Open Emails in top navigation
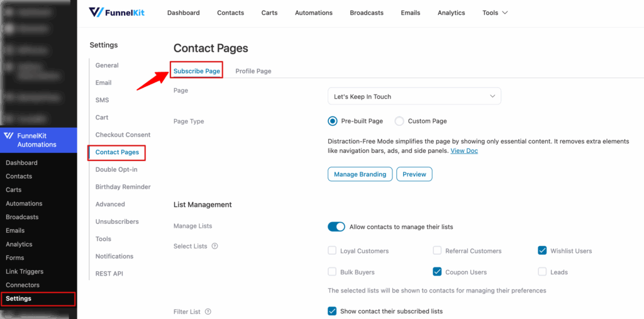 (411, 13)
